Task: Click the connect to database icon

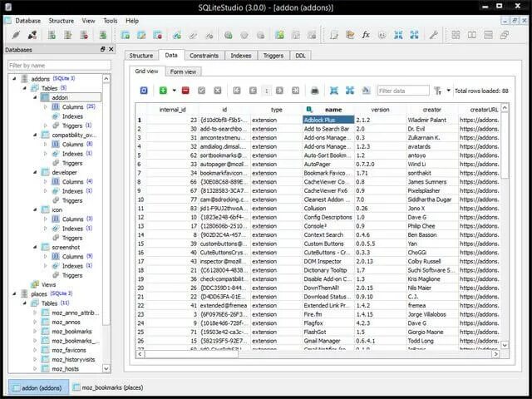Action: point(16,35)
